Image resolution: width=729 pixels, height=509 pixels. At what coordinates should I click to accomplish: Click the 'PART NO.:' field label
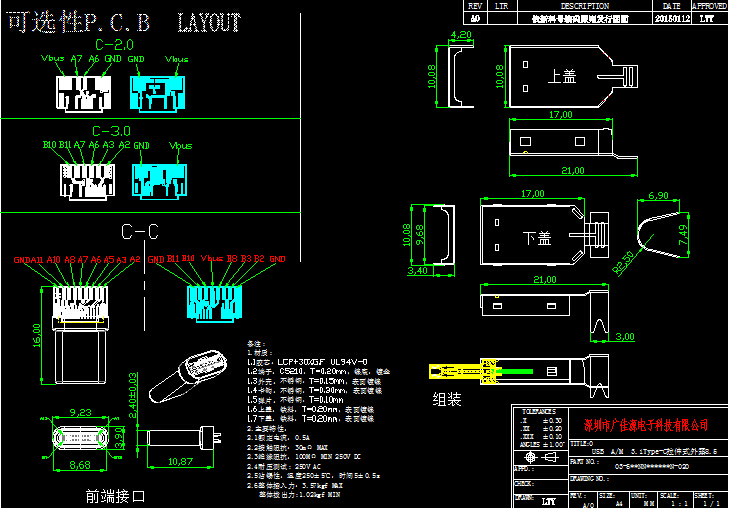[x=584, y=462]
